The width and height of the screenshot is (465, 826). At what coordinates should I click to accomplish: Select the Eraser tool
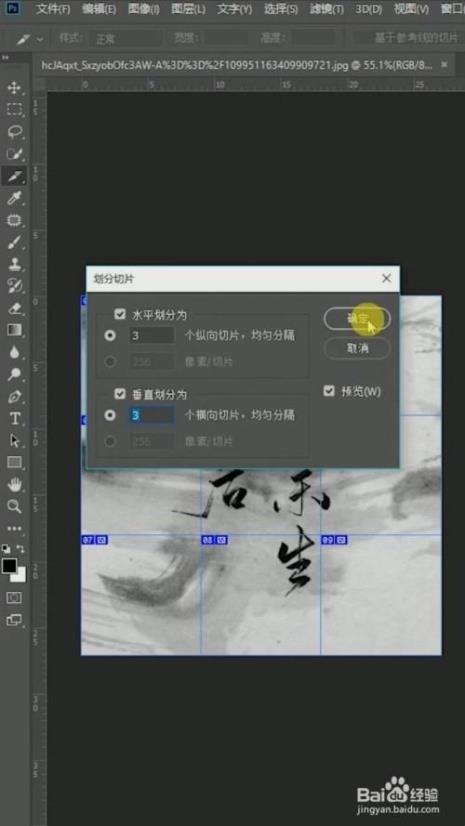click(x=14, y=308)
